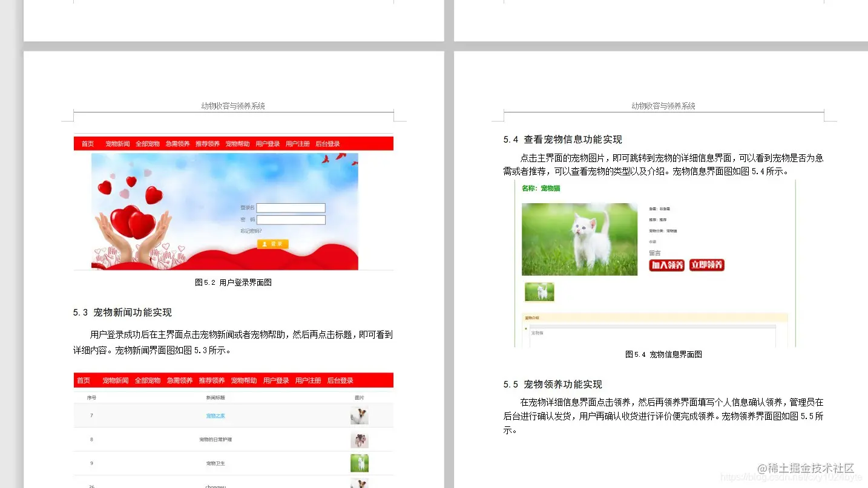This screenshot has height=488, width=868.
Task: Click 急需领养 in the top menu
Action: [177, 143]
